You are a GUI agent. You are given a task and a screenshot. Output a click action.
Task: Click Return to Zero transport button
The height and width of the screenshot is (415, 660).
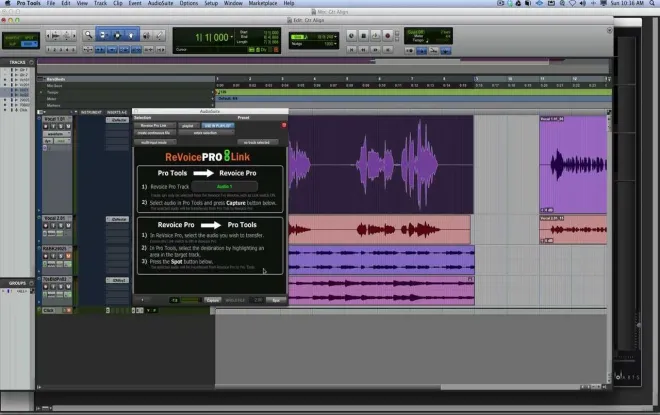[351, 50]
